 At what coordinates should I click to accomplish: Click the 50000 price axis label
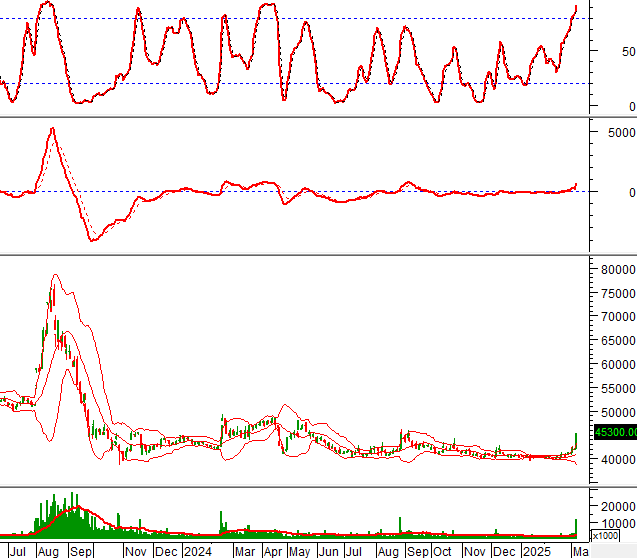pos(618,412)
